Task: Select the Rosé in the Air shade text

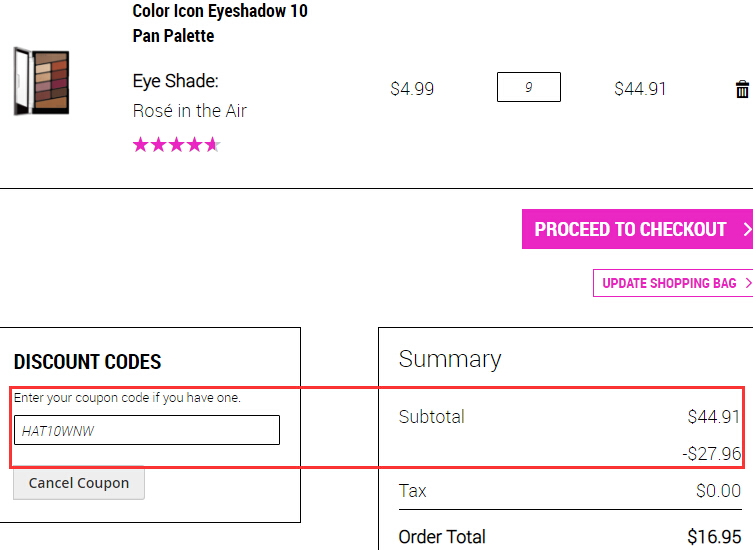Action: point(190,111)
